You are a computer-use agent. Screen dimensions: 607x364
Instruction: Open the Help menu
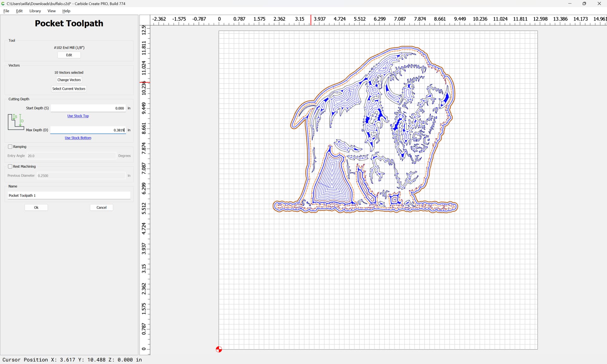(x=66, y=11)
